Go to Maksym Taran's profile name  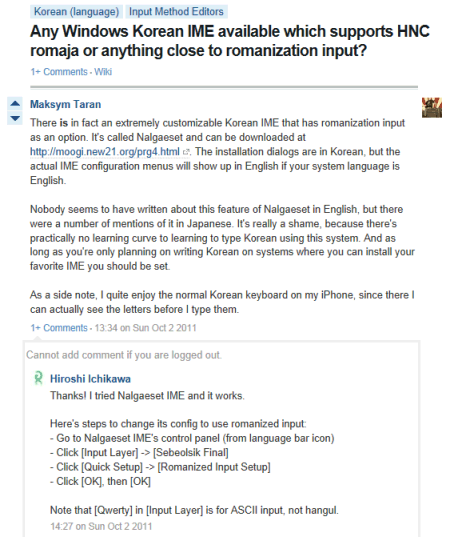point(65,104)
